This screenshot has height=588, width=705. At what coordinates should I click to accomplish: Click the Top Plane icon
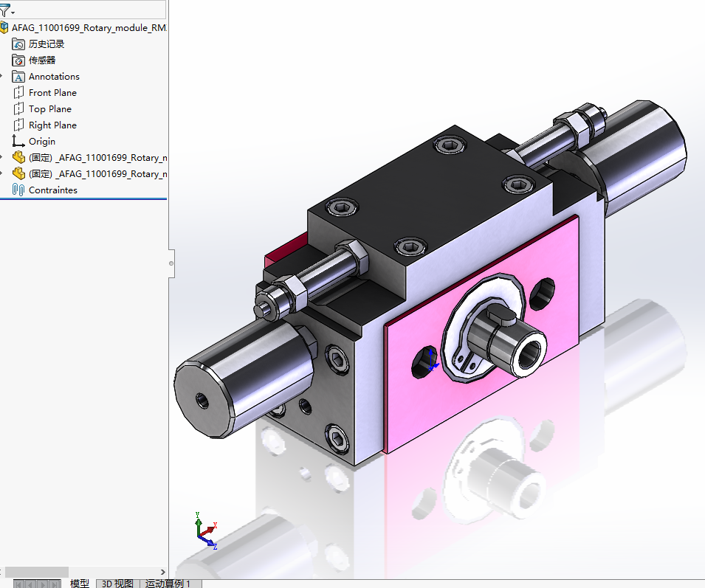point(18,108)
